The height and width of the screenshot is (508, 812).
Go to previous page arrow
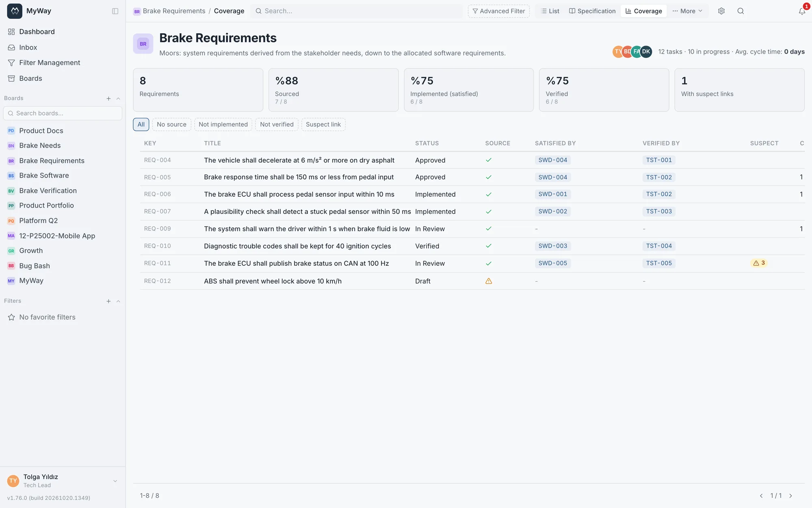click(761, 496)
